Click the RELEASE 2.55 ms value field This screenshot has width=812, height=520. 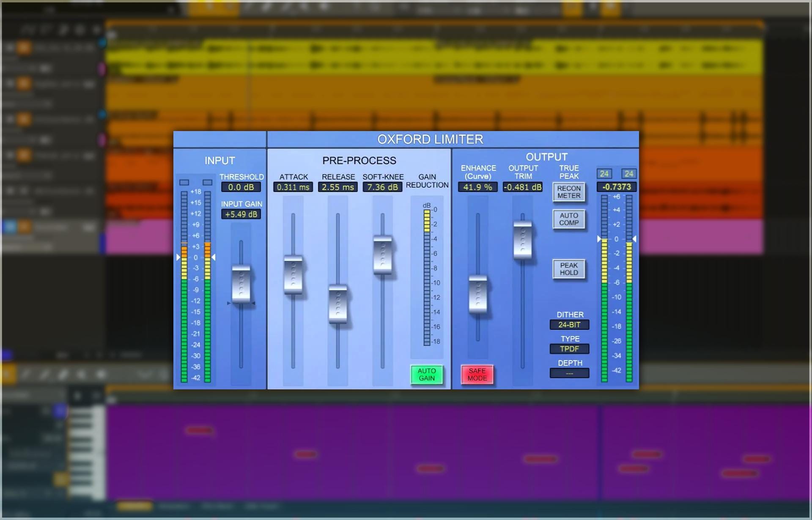(x=338, y=187)
